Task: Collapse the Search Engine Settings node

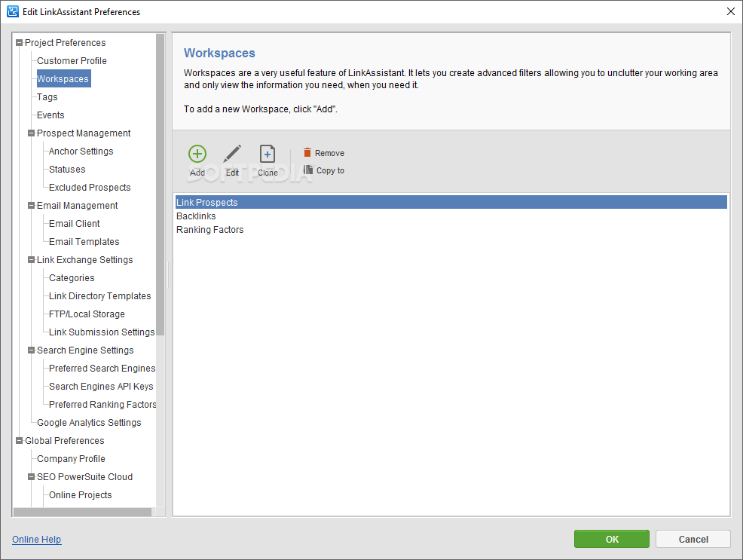Action: (x=32, y=350)
